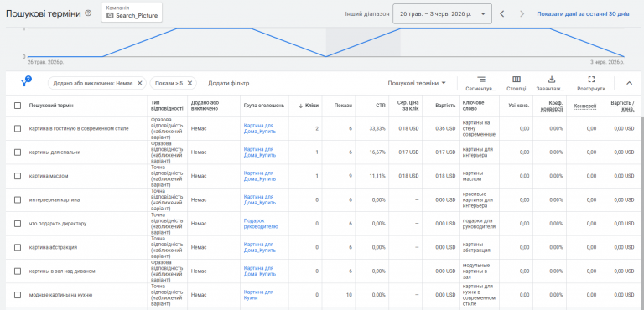Sort by 'Коеф. конверсії' column header

[552, 106]
